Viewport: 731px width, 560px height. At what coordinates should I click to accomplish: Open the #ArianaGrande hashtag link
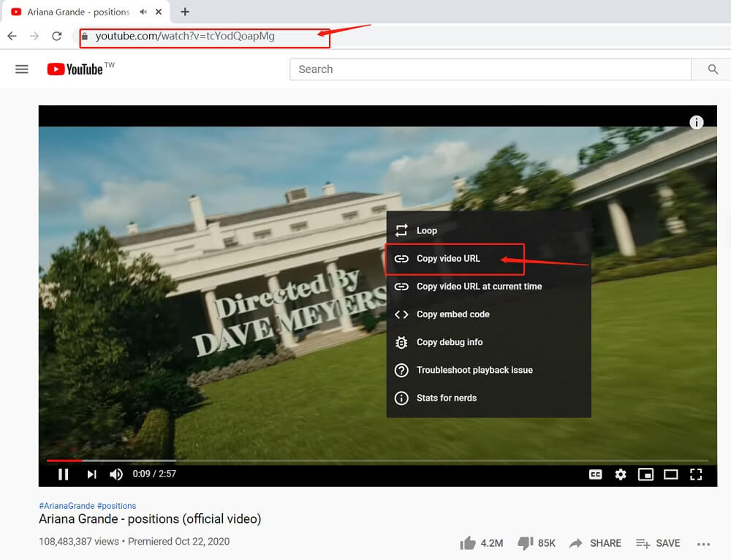(67, 505)
